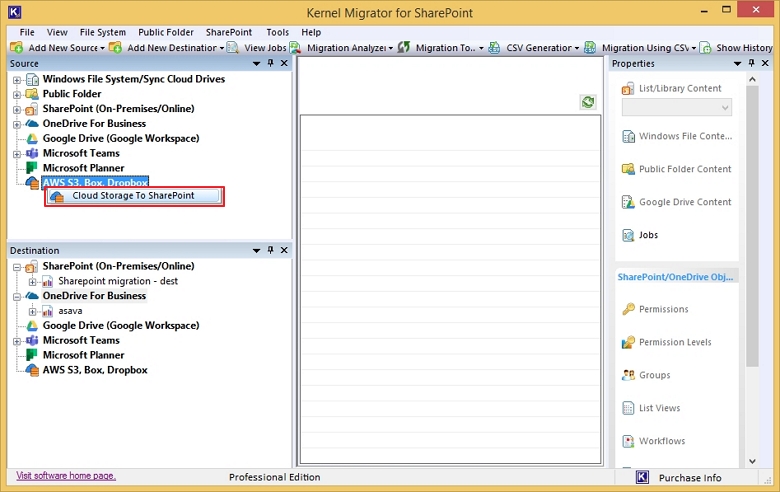This screenshot has width=780, height=492.
Task: Click the Show History toolbar icon
Action: tap(705, 48)
